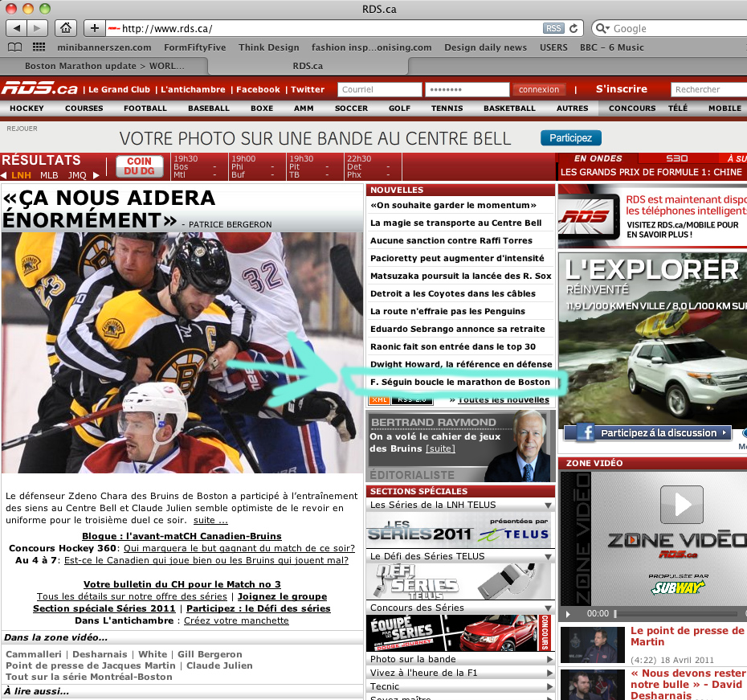Open the bookmarks book icon
Screen dimensions: 747x700
(14, 47)
